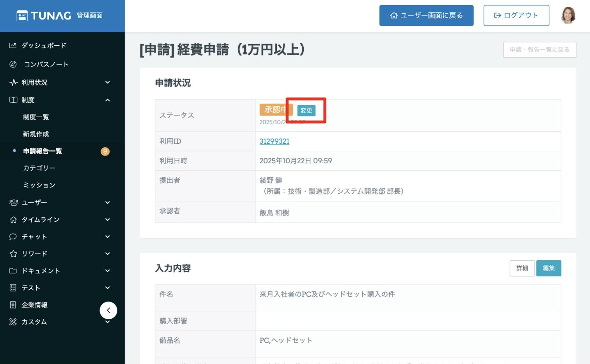This screenshot has height=364, width=590.
Task: Collapse the sidebar with arrow button
Action: pyautogui.click(x=108, y=310)
